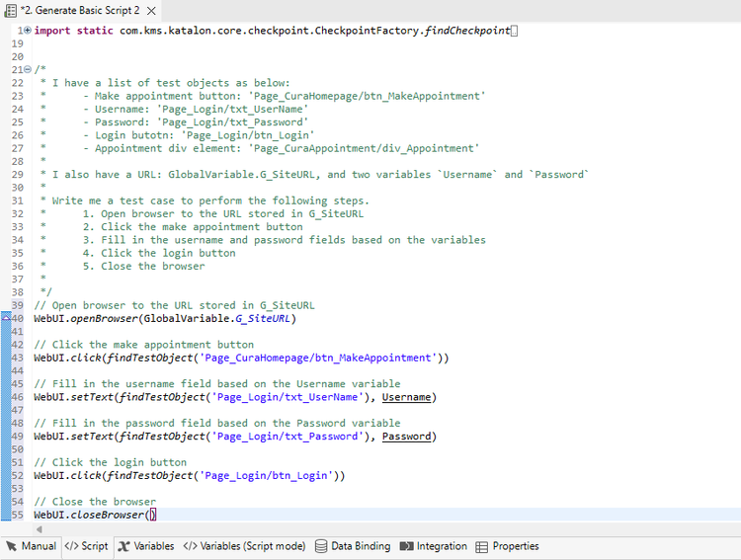Select the Generate Basic Script 2 editor tab

(79, 11)
